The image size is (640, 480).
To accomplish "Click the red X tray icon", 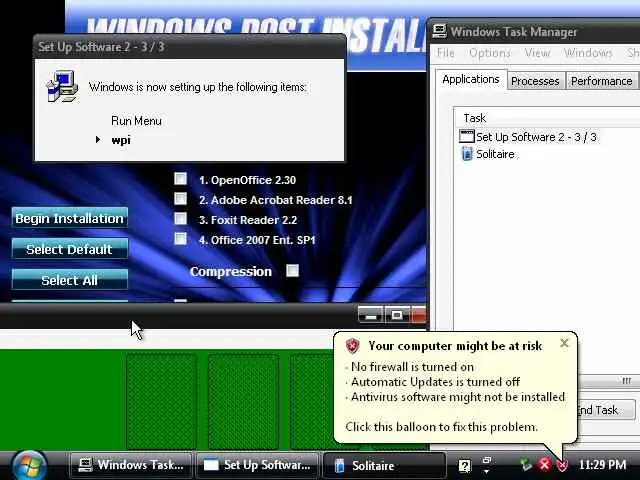I will pos(544,464).
